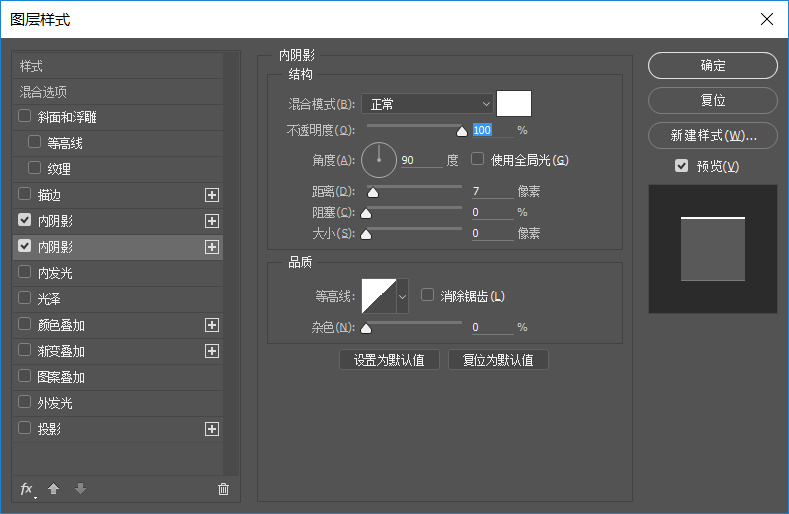Click the move effect down arrow
789x514 pixels.
click(80, 489)
